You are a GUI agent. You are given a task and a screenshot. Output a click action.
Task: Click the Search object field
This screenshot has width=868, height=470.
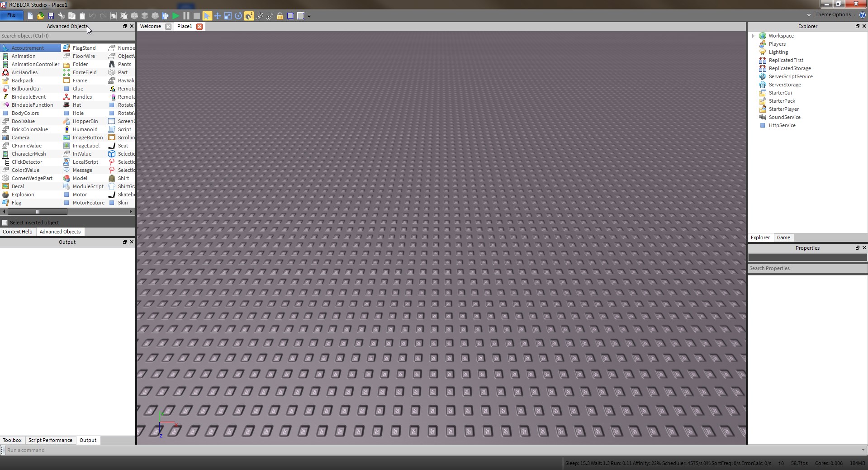[67, 36]
